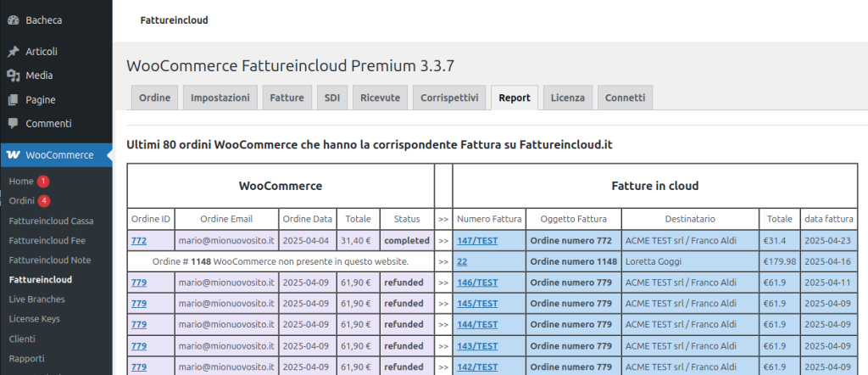The width and height of the screenshot is (868, 375).
Task: Open the Connetti tab
Action: tap(625, 98)
